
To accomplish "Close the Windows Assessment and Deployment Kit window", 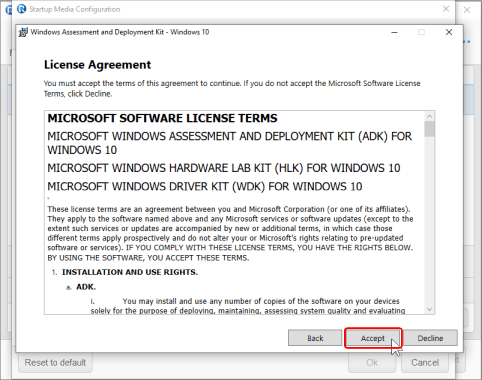I will (449, 32).
